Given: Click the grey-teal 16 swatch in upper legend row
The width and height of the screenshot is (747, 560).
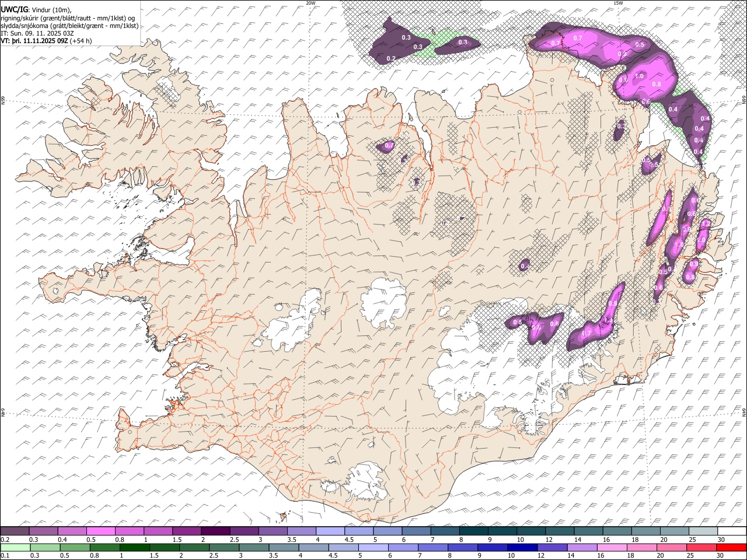Looking at the screenshot, I should pos(617,531).
